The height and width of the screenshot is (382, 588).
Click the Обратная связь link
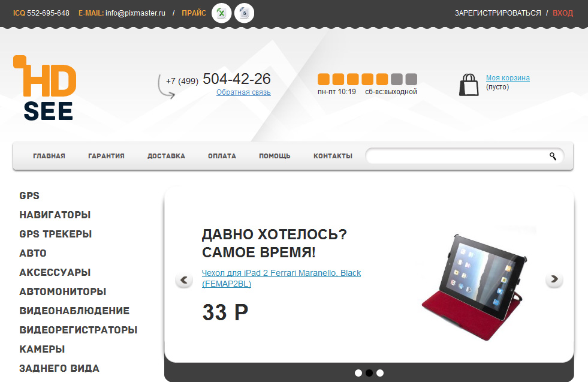point(243,92)
